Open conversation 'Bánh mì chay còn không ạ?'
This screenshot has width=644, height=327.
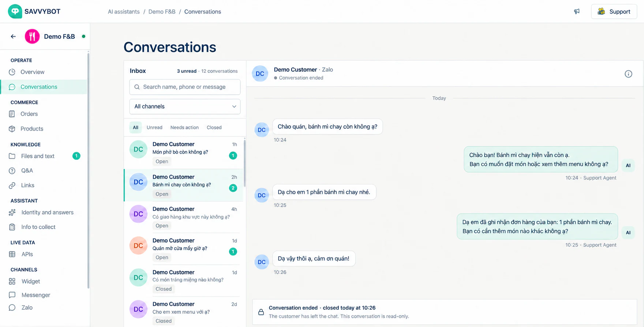(x=184, y=185)
